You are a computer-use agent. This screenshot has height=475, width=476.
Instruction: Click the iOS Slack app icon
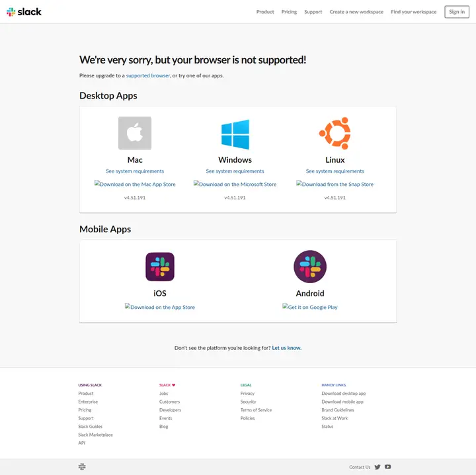tap(160, 267)
